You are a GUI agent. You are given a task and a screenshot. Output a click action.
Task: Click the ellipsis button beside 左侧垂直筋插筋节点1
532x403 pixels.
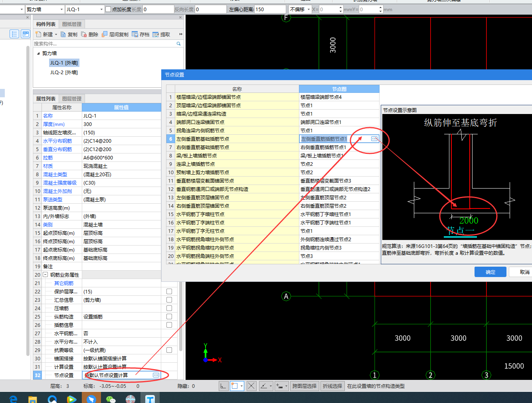(374, 139)
